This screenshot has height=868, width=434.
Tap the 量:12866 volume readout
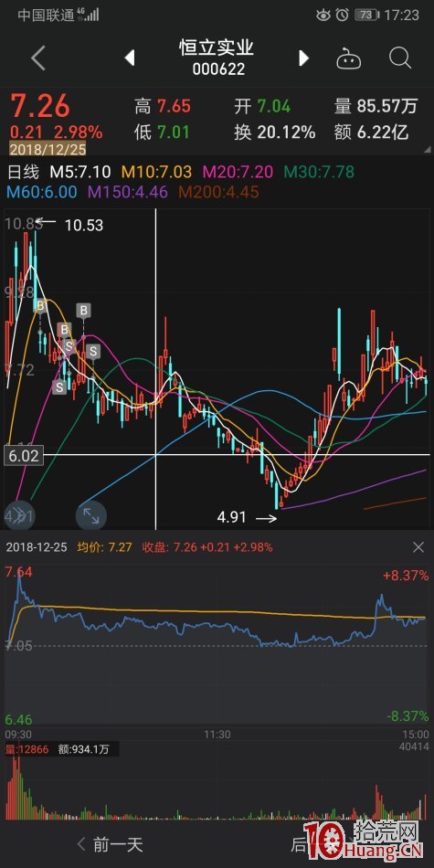27,749
